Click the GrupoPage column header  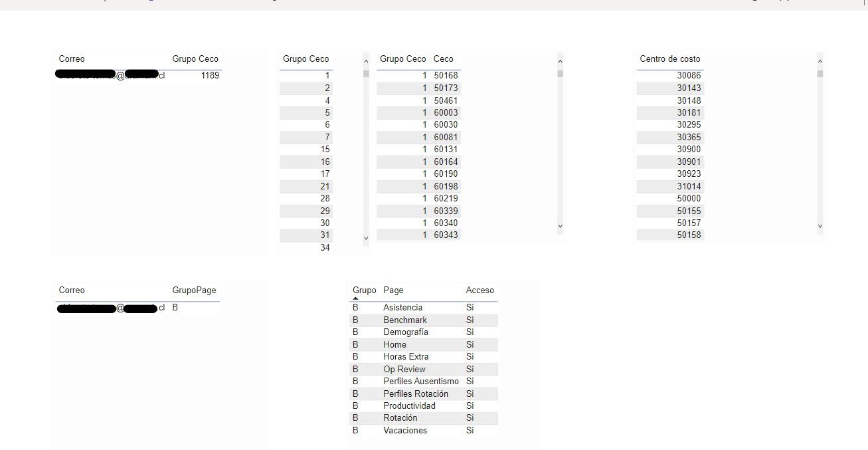click(194, 290)
